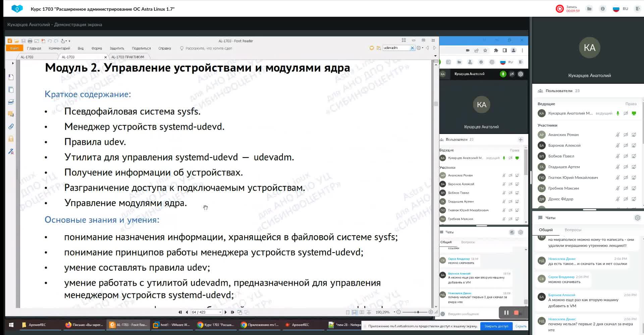Expand the Foxit navigation panel arrow
644x335 pixels.
point(13,63)
